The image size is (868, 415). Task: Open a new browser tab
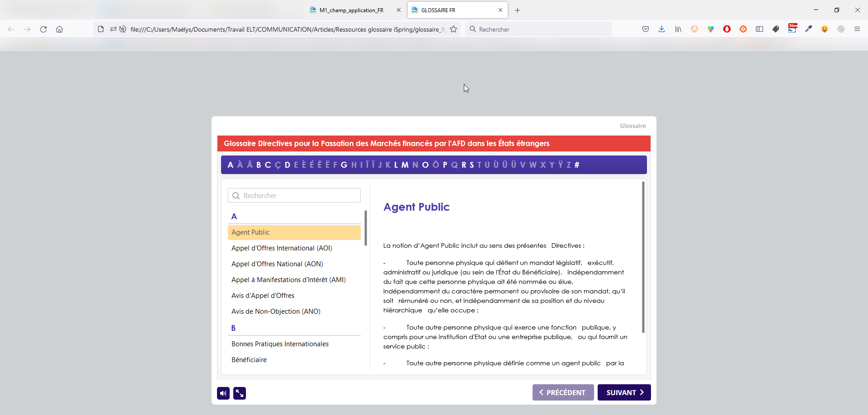(518, 10)
